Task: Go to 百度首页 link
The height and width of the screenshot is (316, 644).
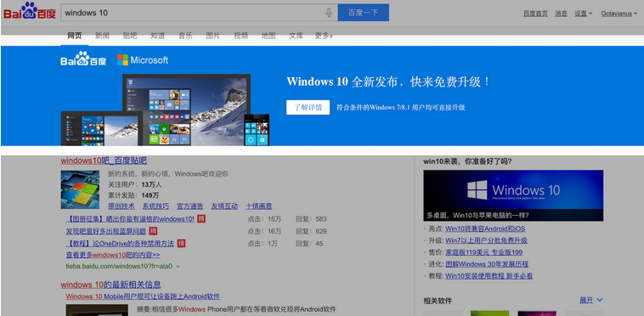Action: pyautogui.click(x=535, y=14)
